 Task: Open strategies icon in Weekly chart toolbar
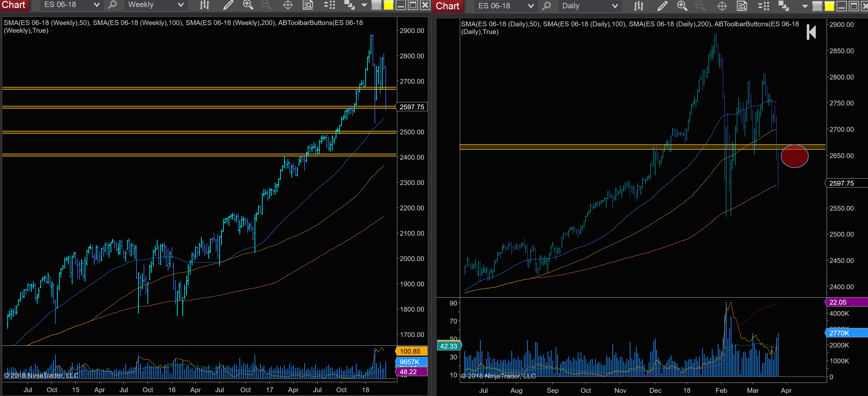[x=350, y=5]
